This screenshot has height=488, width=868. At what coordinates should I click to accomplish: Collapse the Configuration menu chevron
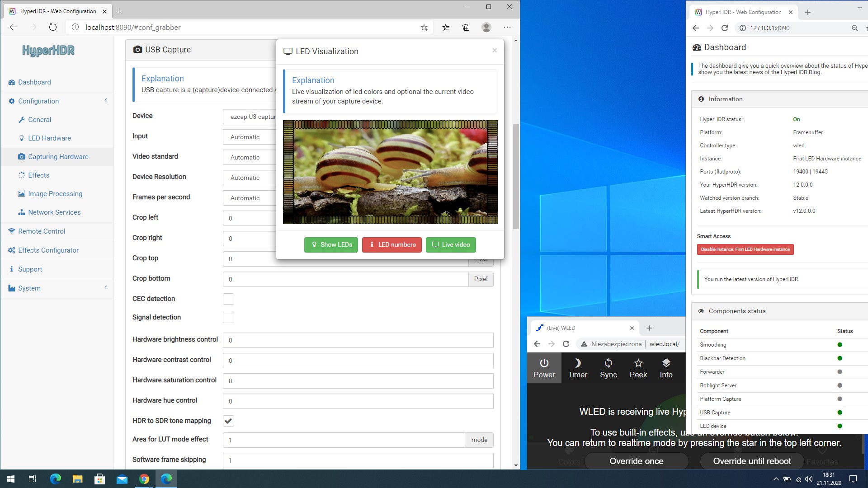point(106,101)
